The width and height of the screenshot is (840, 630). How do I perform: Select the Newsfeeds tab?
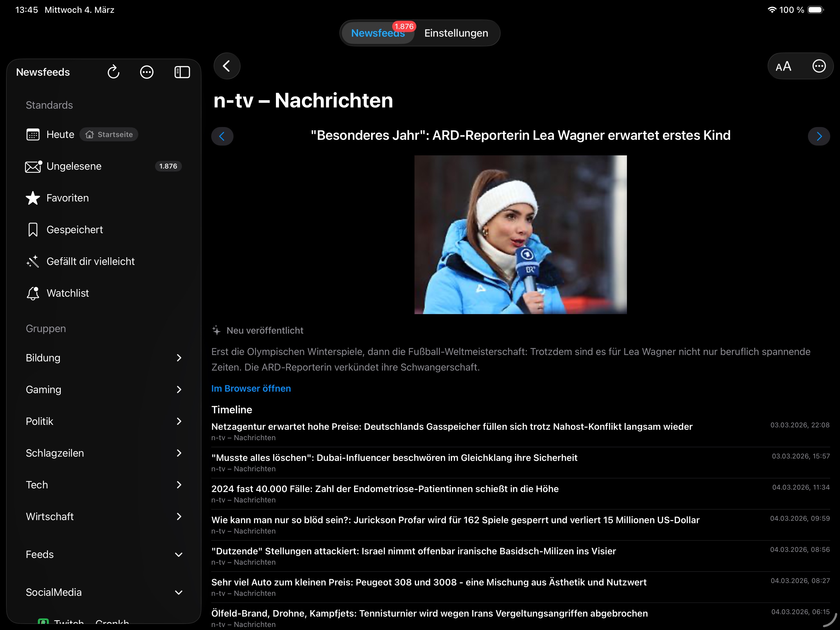tap(378, 33)
